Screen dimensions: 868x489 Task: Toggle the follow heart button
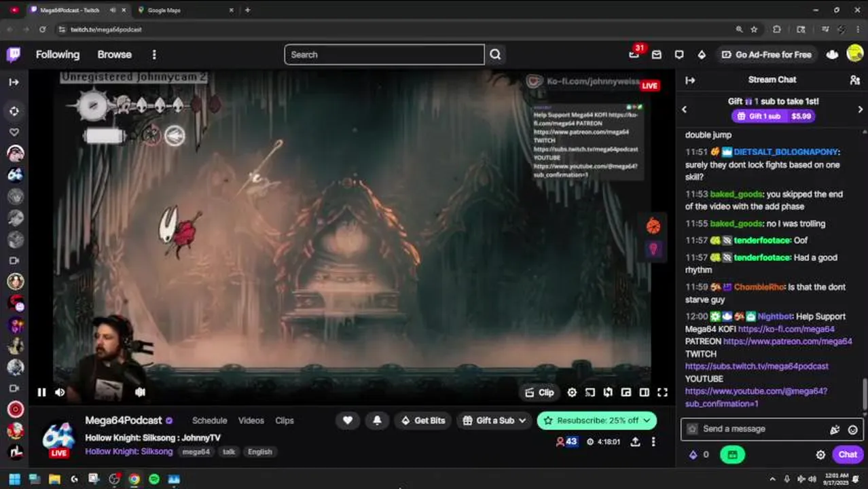[347, 420]
